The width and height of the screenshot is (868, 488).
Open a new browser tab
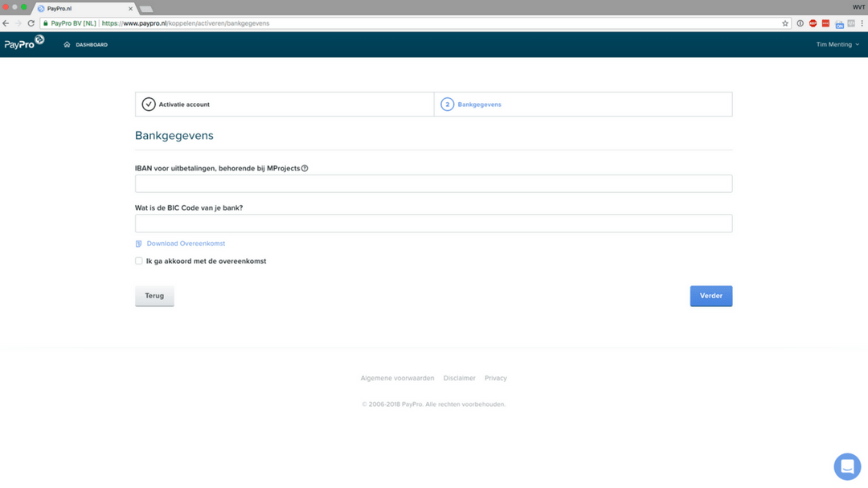point(146,9)
